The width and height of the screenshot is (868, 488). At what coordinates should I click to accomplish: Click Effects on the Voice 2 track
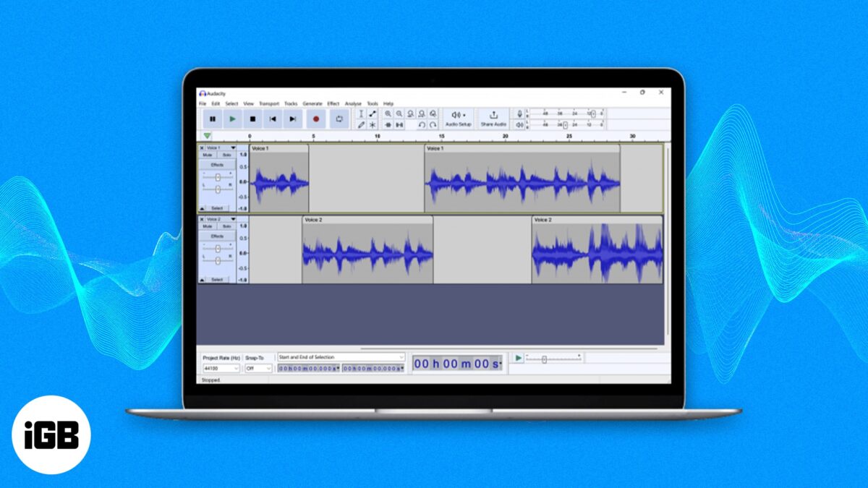217,236
